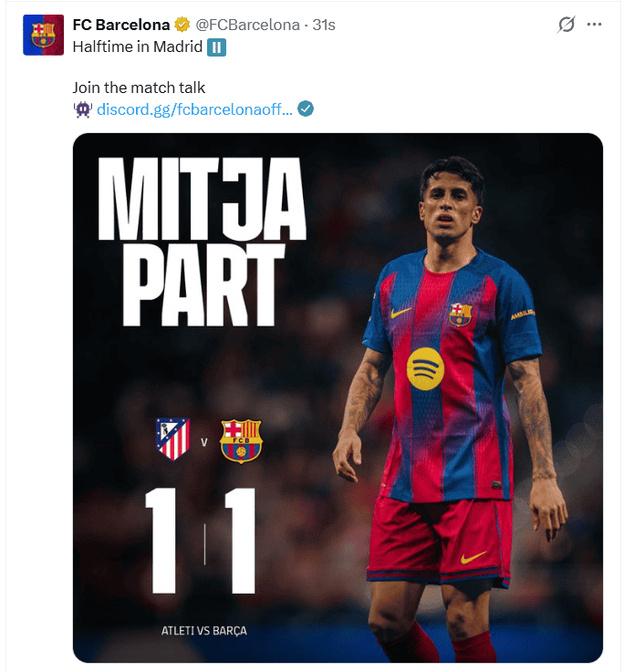Click the pause emoji after Halftime text
The image size is (634, 672).
(216, 47)
